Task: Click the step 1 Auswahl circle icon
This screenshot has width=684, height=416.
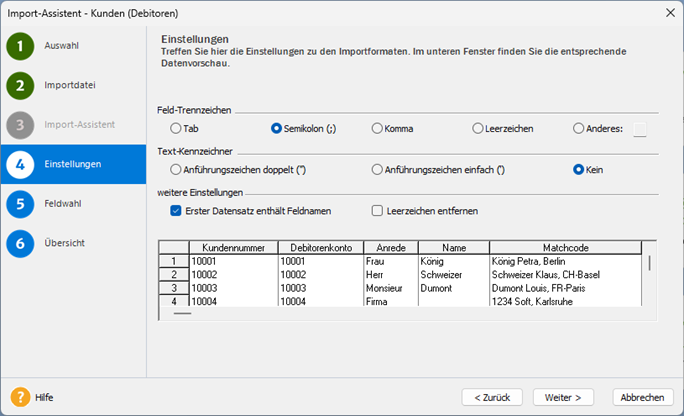Action: pos(20,46)
